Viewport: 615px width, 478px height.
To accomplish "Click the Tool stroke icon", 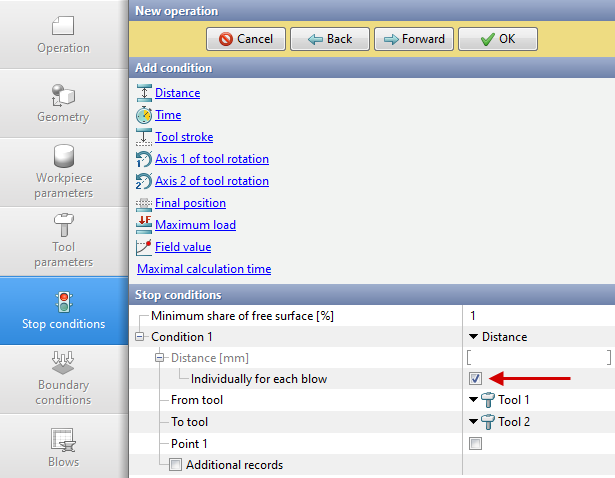I will pyautogui.click(x=144, y=137).
